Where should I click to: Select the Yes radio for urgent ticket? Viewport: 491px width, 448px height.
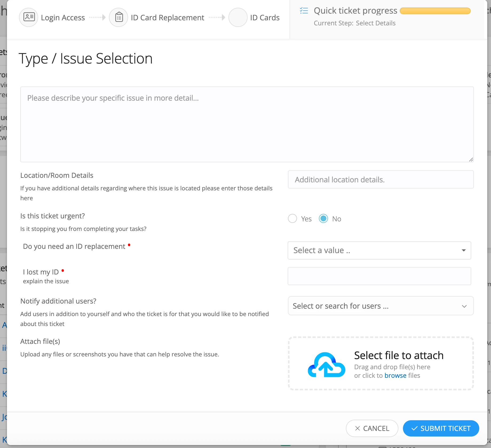tap(292, 219)
